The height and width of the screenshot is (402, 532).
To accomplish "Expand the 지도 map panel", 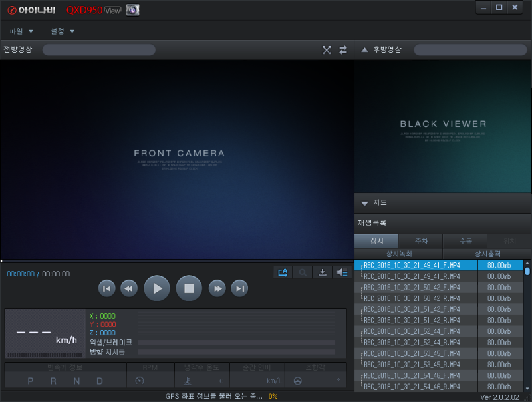I will click(364, 203).
